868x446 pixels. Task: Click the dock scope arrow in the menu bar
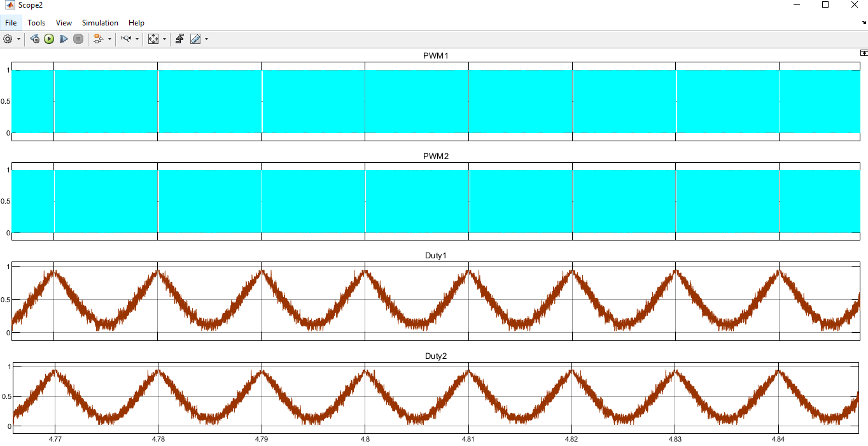(x=864, y=22)
